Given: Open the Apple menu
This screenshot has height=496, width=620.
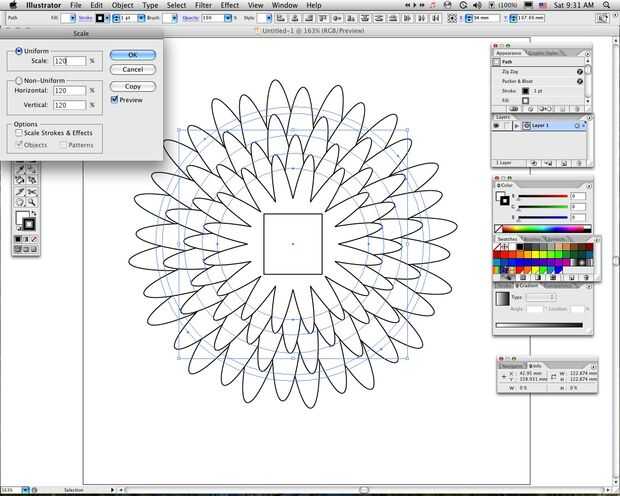Looking at the screenshot, I should [x=13, y=5].
